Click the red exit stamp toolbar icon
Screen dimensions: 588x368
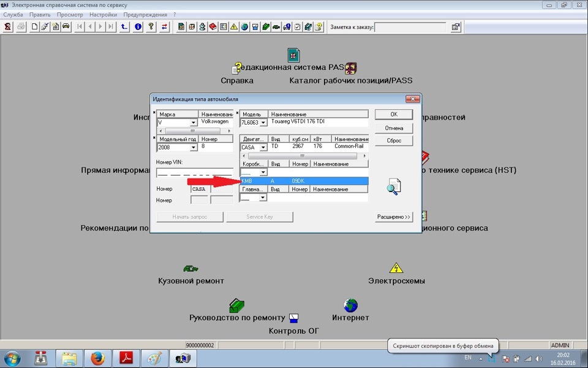point(8,26)
